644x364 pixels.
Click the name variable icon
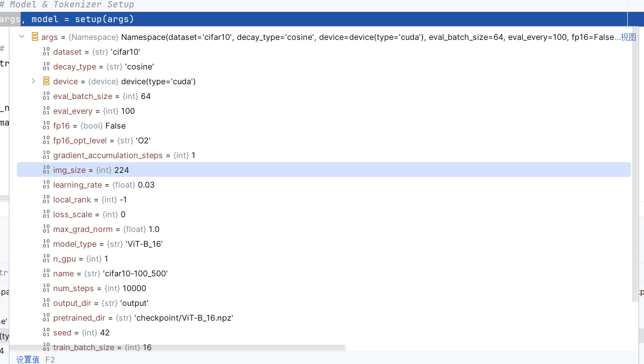(x=46, y=273)
